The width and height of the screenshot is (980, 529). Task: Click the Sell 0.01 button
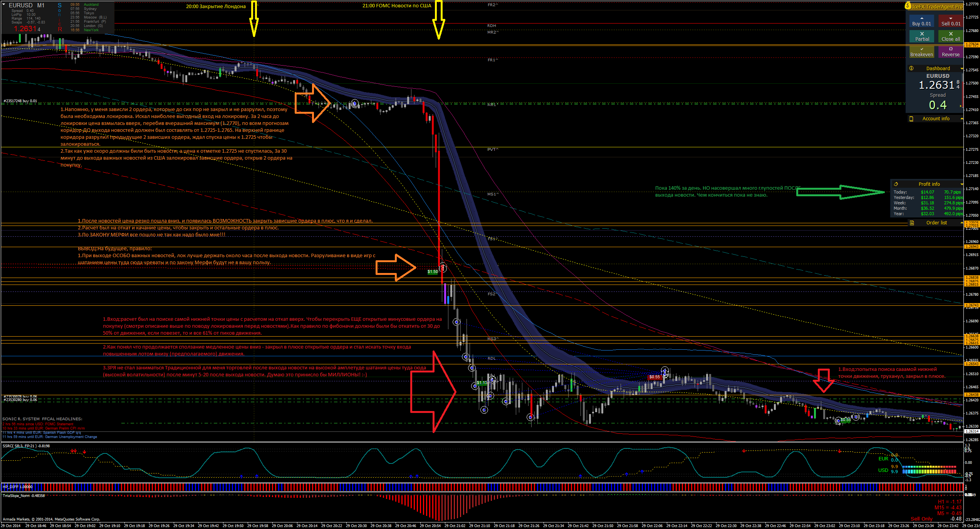click(951, 21)
